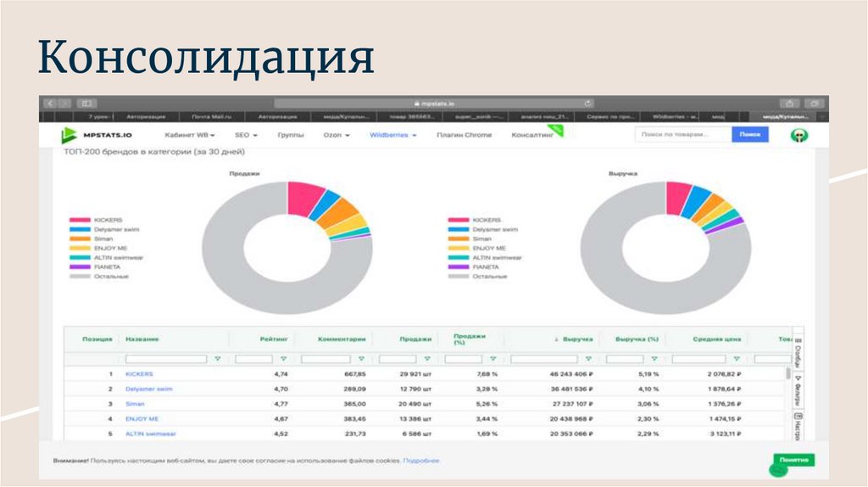Click filter icon of Средняя цена column
The width and height of the screenshot is (868, 487).
(737, 359)
